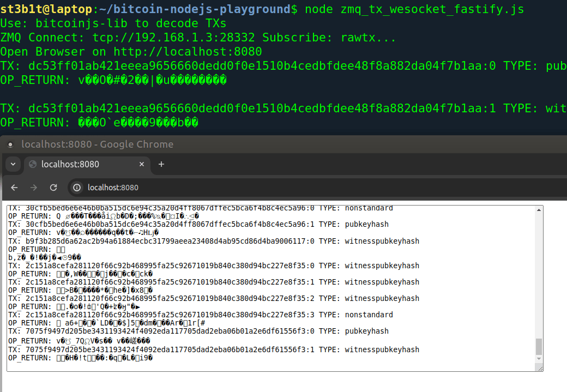Click terminal TX dc53ff01...b1aa:0 line
Image resolution: width=567 pixels, height=392 pixels.
coord(283,66)
